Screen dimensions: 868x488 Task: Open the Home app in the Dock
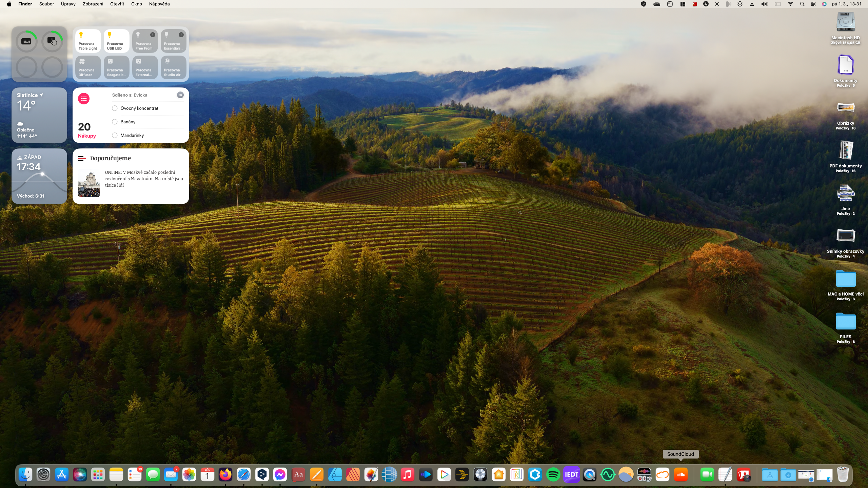(498, 474)
